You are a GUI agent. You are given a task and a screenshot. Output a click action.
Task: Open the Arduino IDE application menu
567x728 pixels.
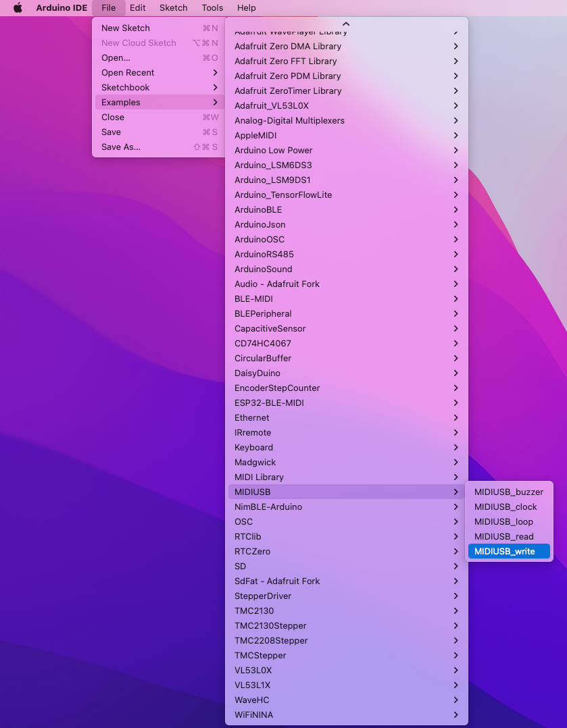pyautogui.click(x=61, y=8)
